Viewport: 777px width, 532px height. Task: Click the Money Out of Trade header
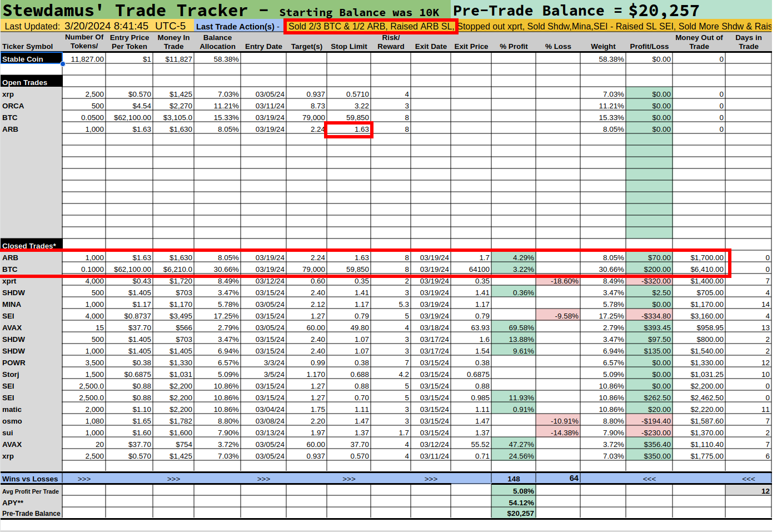(x=699, y=42)
